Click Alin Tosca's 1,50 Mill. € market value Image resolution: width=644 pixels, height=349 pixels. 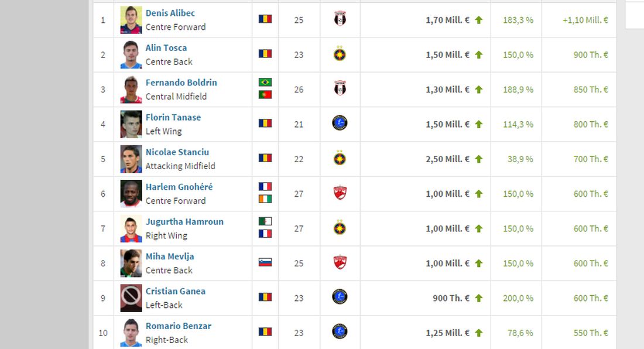[x=447, y=54]
